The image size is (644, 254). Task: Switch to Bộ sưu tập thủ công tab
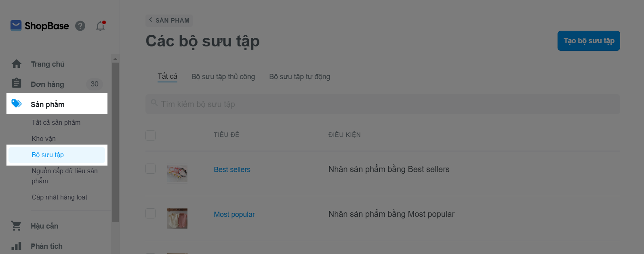click(223, 77)
